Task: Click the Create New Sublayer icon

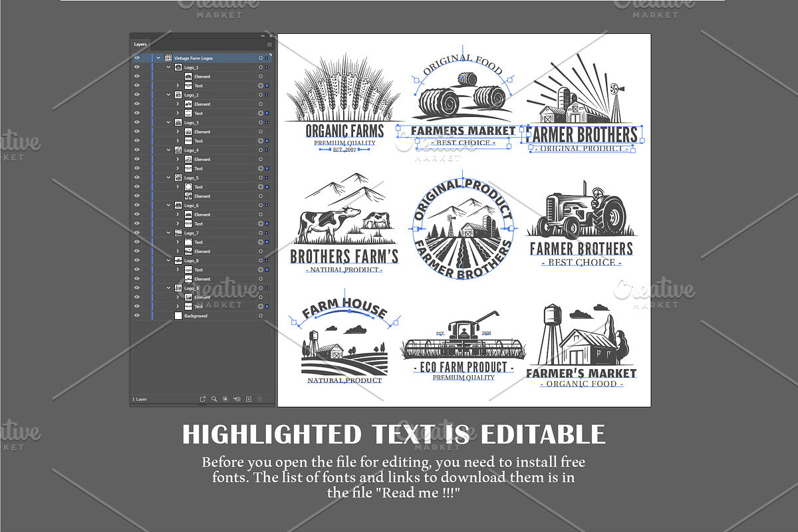Action: click(237, 399)
